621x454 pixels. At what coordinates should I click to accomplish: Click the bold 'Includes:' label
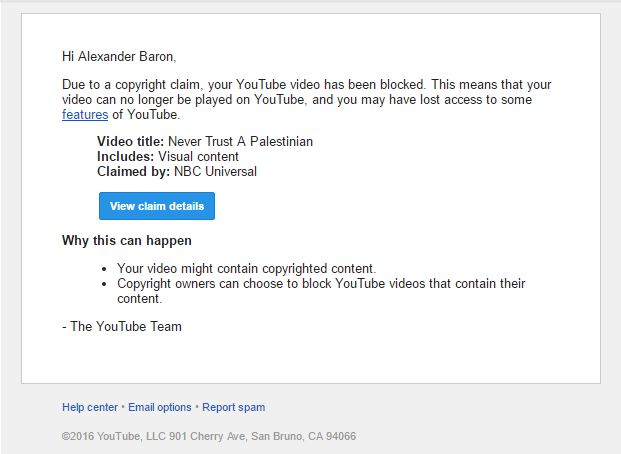click(125, 157)
